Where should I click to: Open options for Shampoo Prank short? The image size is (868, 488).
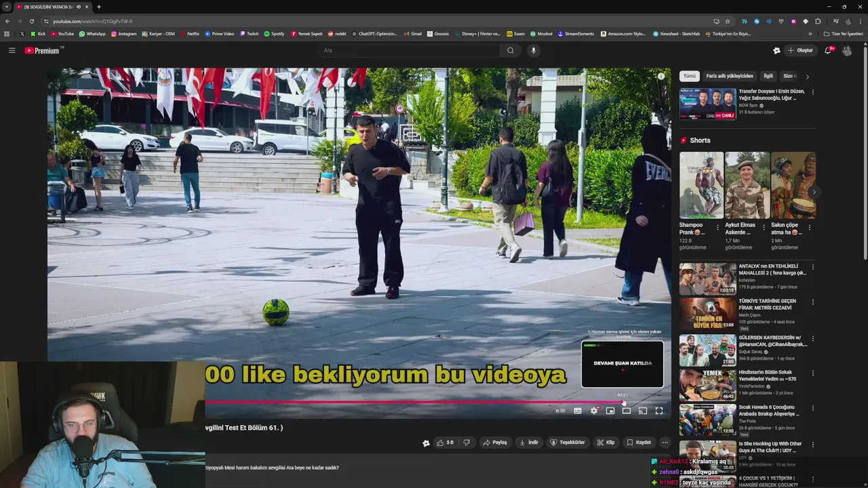click(x=718, y=228)
